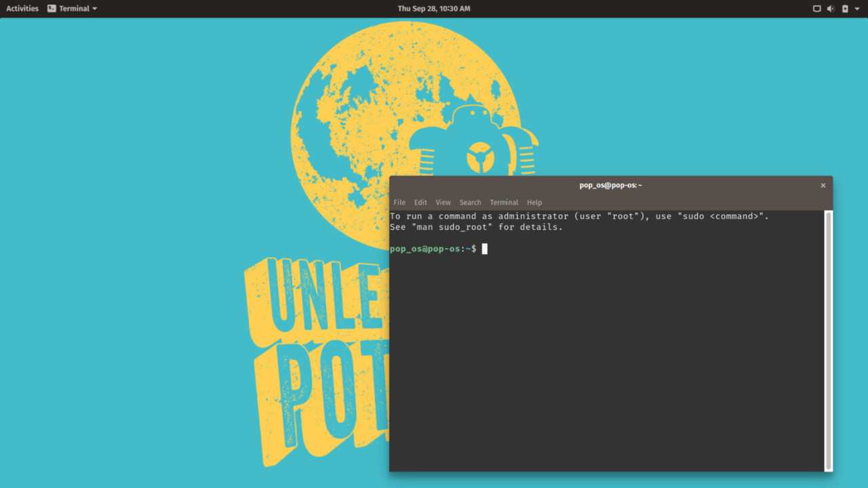Open the Edit menu
Screen dimensions: 868x488
pos(420,202)
